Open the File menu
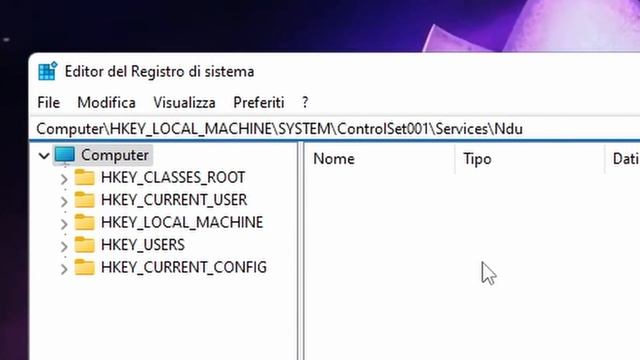This screenshot has height=360, width=640. (49, 102)
